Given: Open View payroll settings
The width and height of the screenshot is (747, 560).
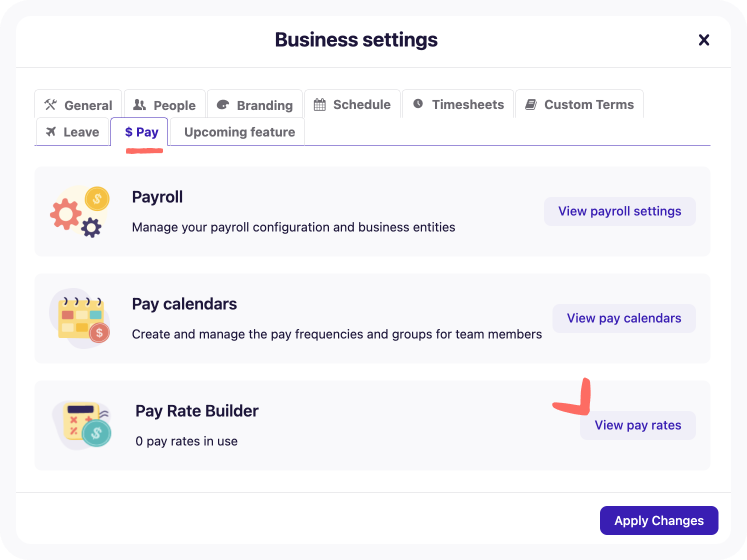Looking at the screenshot, I should tap(620, 211).
